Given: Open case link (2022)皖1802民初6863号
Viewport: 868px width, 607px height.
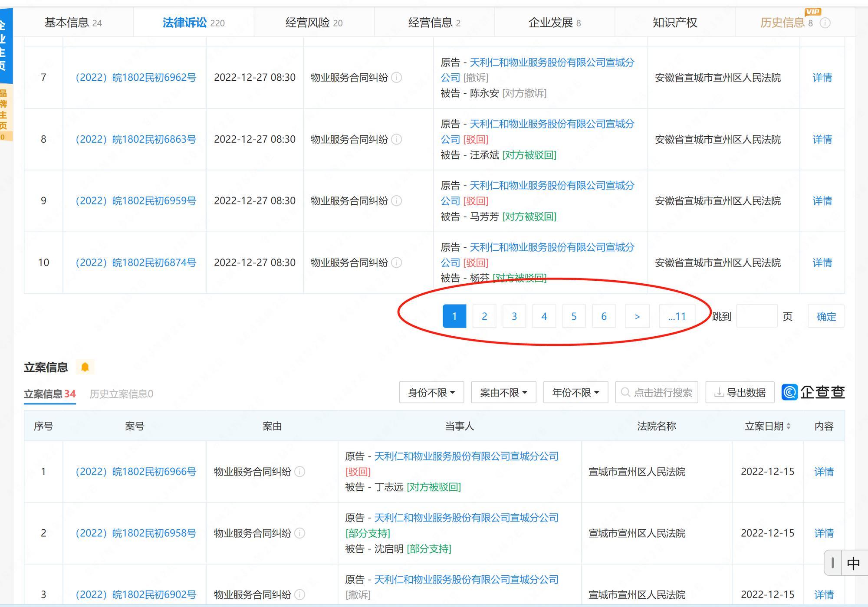Looking at the screenshot, I should pos(136,139).
